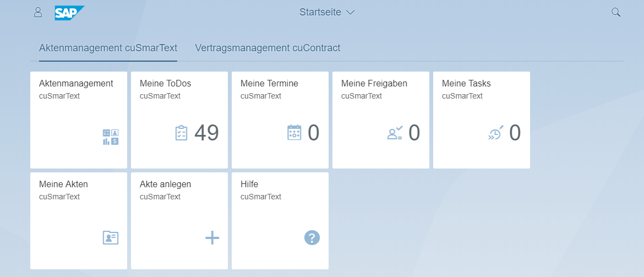The image size is (644, 277).
Task: Select the Hilfe title text
Action: 249,184
